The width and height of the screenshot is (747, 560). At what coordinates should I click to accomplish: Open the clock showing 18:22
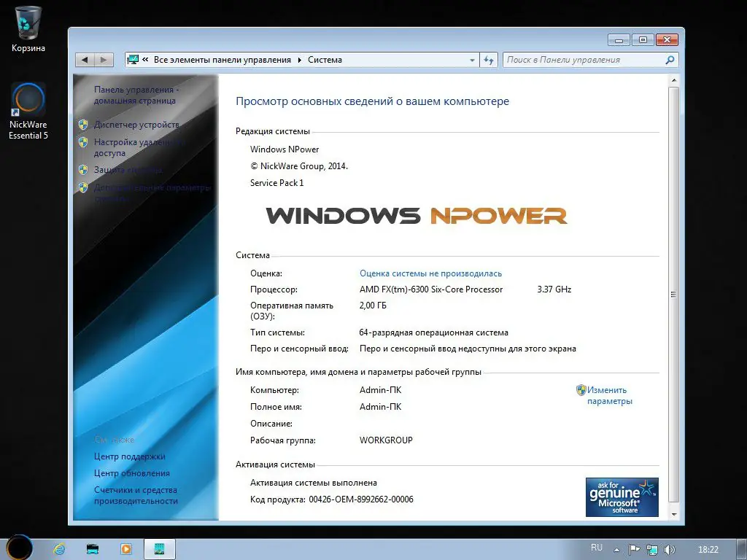click(708, 550)
